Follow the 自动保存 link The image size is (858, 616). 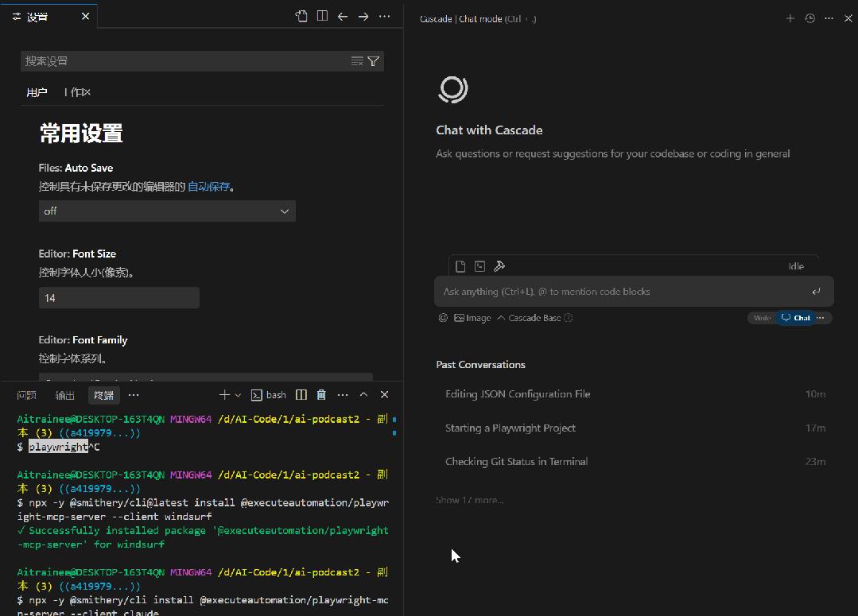pyautogui.click(x=209, y=187)
